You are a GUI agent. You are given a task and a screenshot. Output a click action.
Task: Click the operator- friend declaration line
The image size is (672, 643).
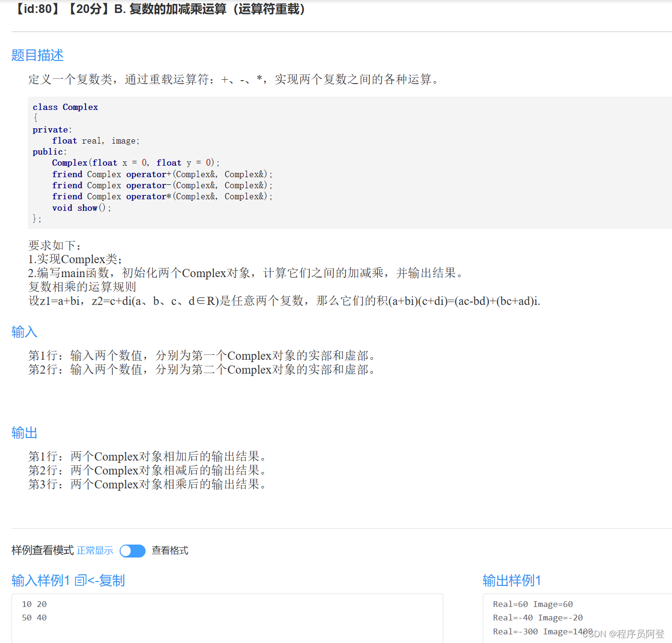point(162,185)
